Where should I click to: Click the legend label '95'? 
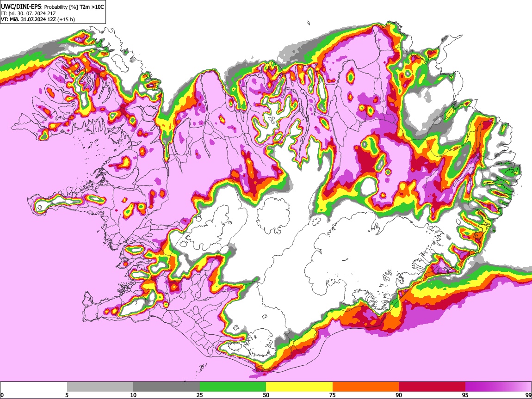point(465,395)
